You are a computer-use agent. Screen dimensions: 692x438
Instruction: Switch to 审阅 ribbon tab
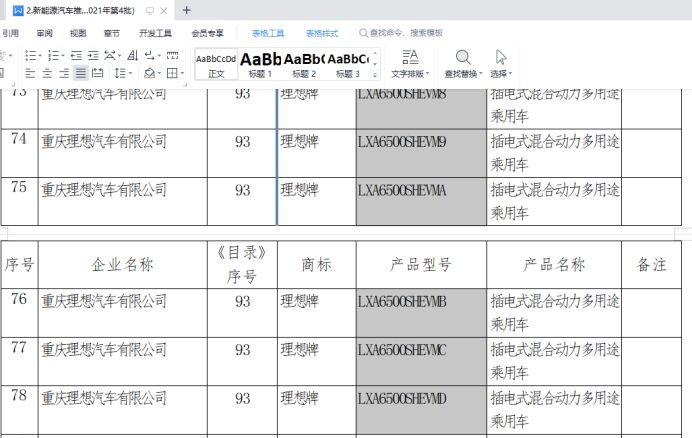45,33
